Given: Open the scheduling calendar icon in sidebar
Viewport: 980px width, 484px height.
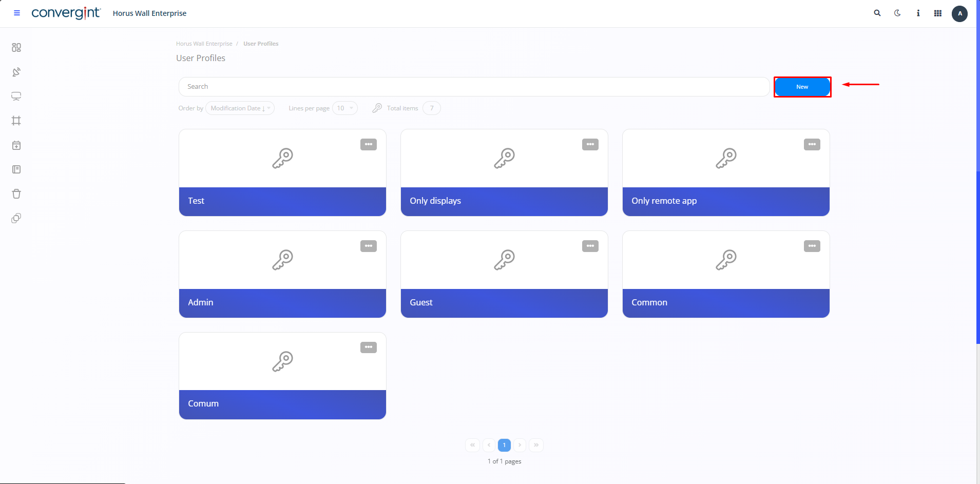Looking at the screenshot, I should (x=16, y=145).
